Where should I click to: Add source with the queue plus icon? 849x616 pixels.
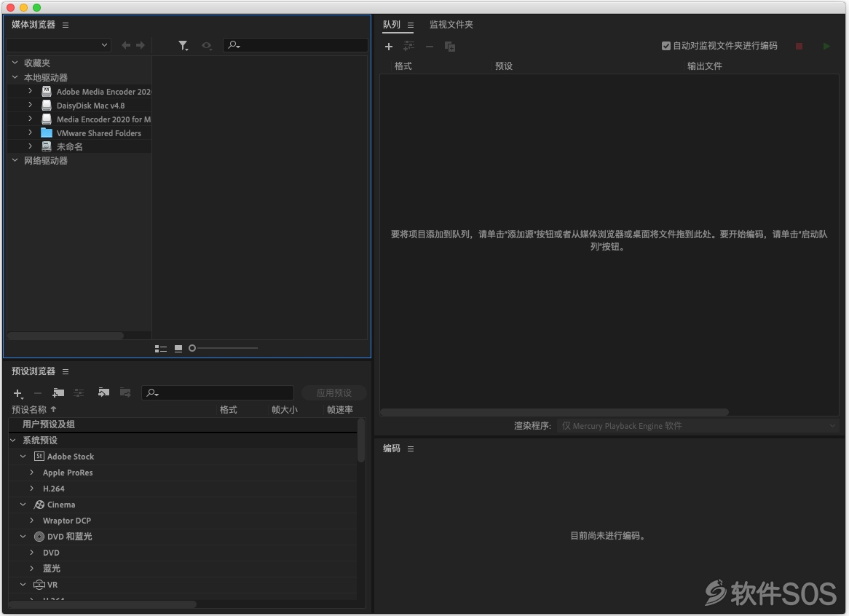click(x=389, y=47)
